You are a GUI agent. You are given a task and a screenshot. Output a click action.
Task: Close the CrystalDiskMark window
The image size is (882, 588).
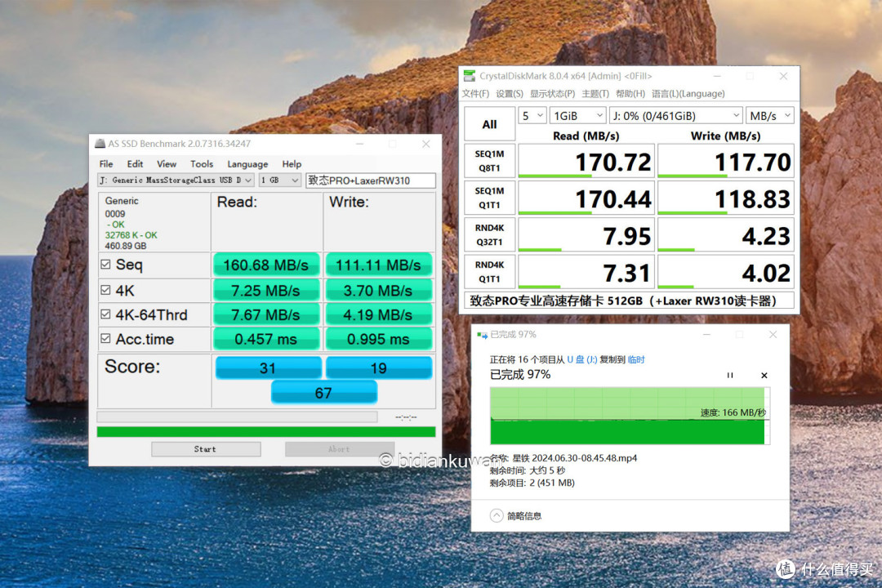(783, 76)
